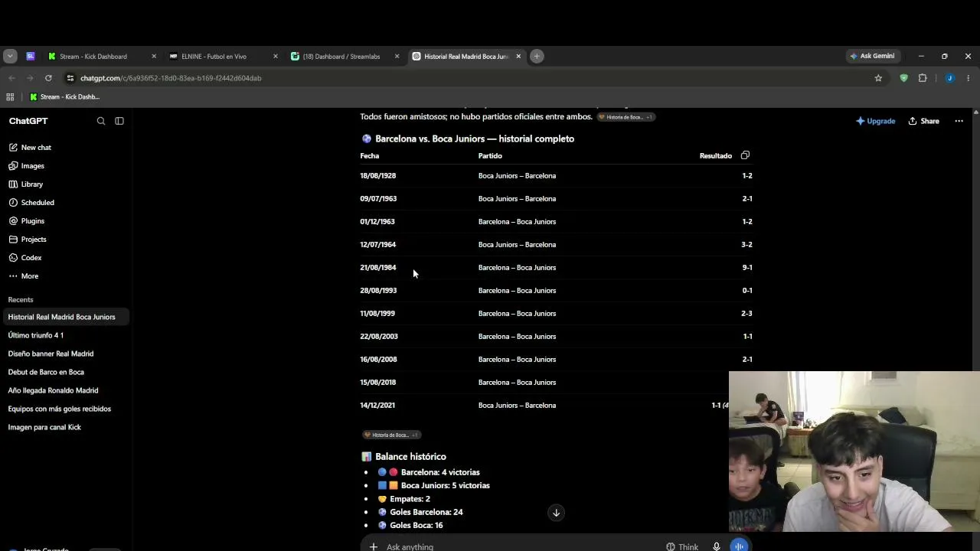Click the Share button
This screenshot has width=980, height=551.
click(x=924, y=121)
